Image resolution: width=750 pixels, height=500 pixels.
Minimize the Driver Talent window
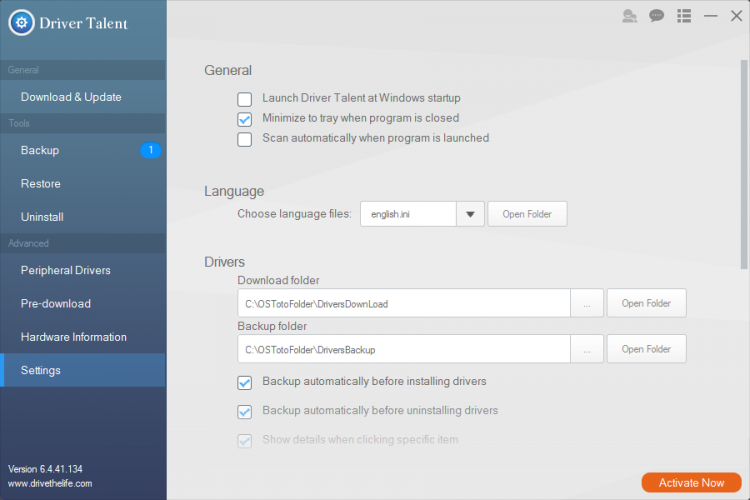pyautogui.click(x=710, y=16)
